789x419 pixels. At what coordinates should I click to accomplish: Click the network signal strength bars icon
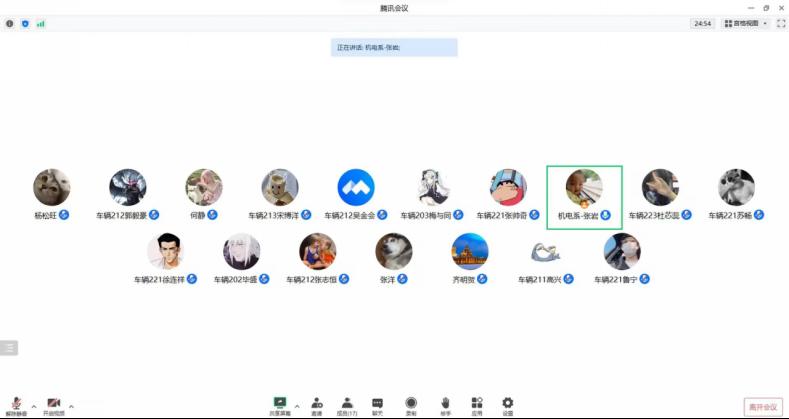pyautogui.click(x=41, y=24)
